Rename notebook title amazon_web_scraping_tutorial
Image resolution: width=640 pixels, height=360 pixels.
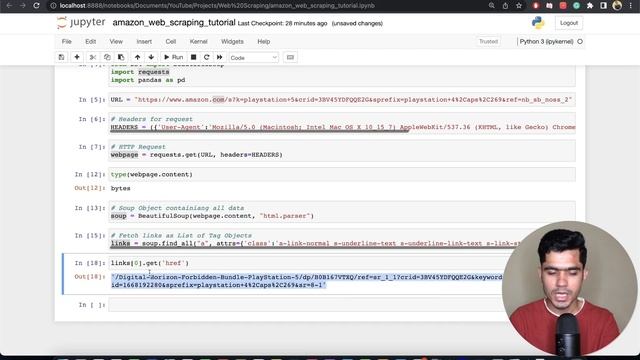(174, 22)
